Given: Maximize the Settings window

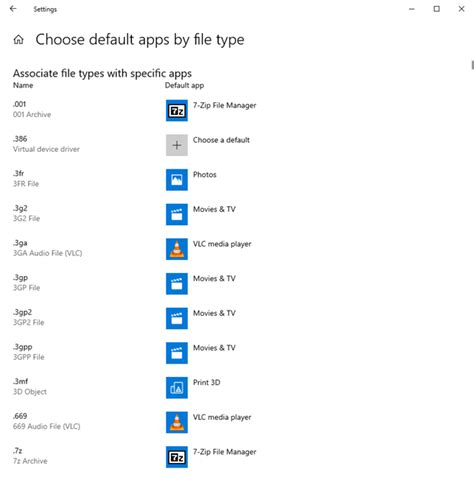Looking at the screenshot, I should (x=436, y=9).
